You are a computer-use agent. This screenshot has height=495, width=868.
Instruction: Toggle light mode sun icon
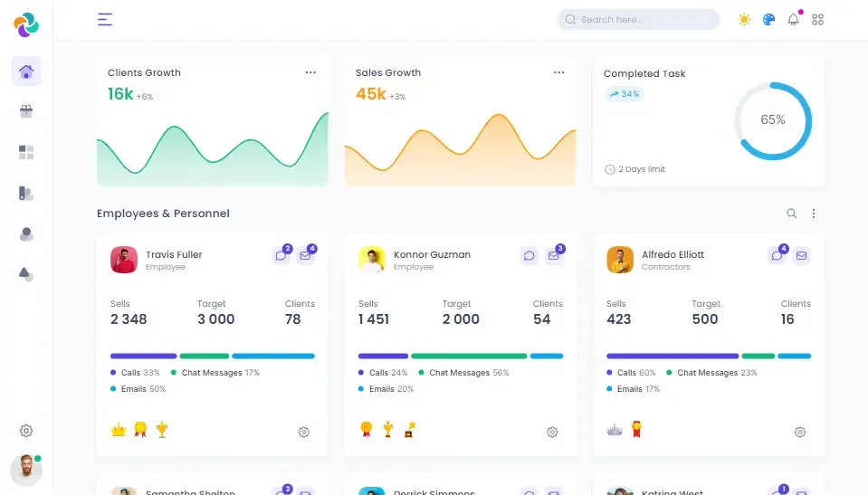[744, 19]
